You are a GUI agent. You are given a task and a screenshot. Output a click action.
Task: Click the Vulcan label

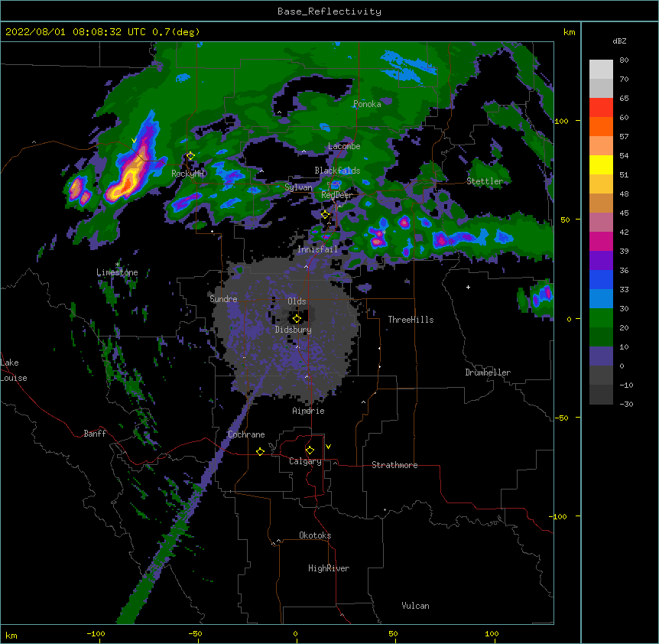(x=415, y=606)
